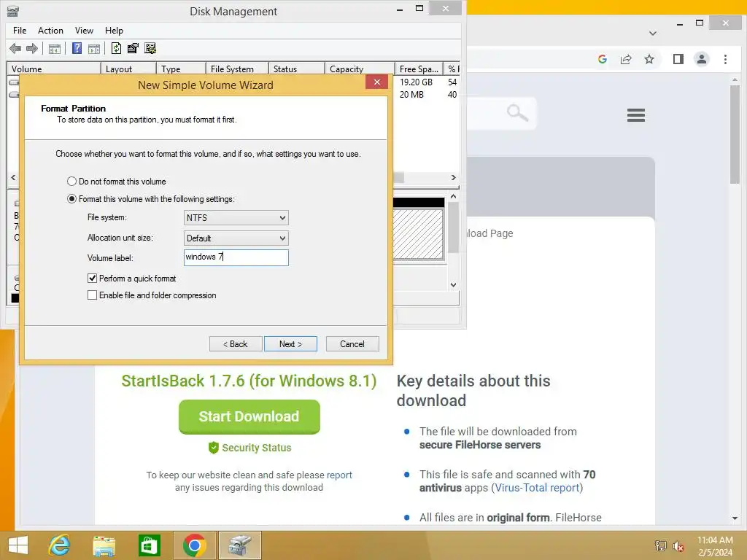
Task: Click the Layout column header
Action: [x=128, y=69]
